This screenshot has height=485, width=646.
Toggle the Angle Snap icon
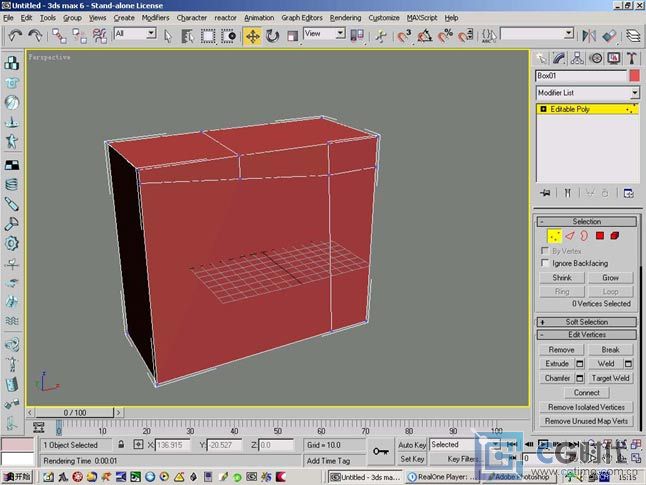point(425,36)
